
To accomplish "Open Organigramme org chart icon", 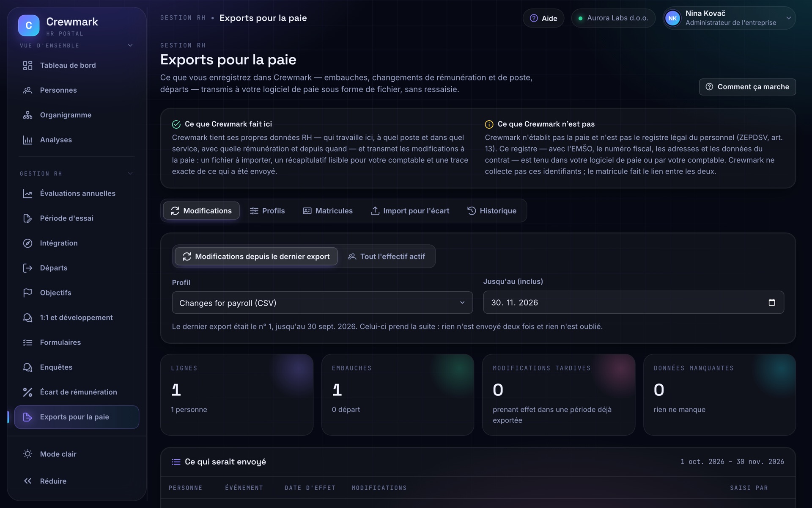I will click(27, 115).
